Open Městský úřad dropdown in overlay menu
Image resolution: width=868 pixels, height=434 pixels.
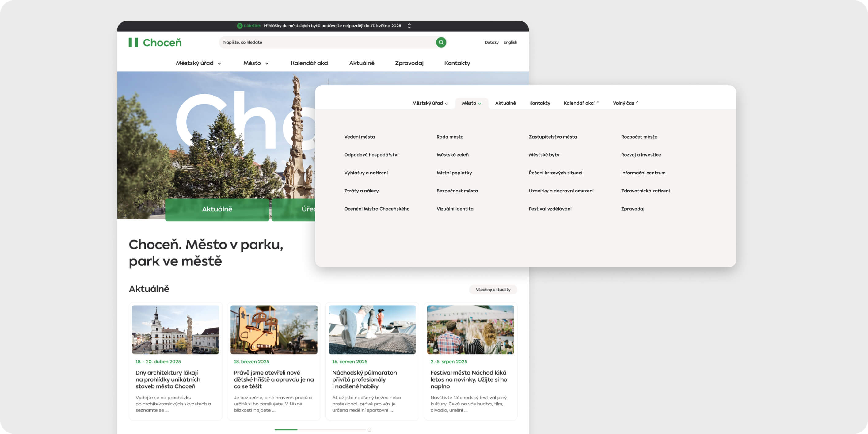tap(430, 103)
